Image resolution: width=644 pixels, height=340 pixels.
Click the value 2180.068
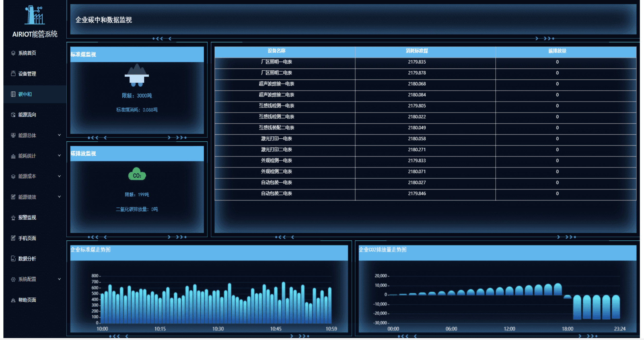point(417,84)
